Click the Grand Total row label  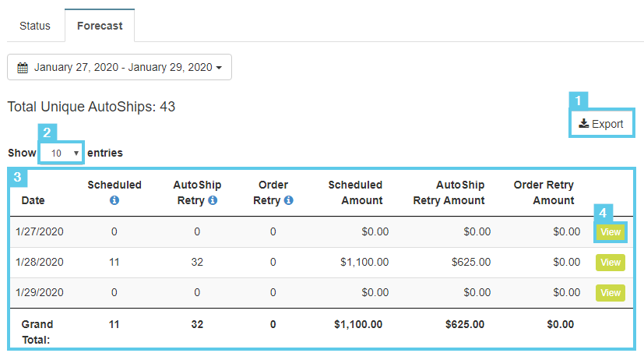[38, 332]
